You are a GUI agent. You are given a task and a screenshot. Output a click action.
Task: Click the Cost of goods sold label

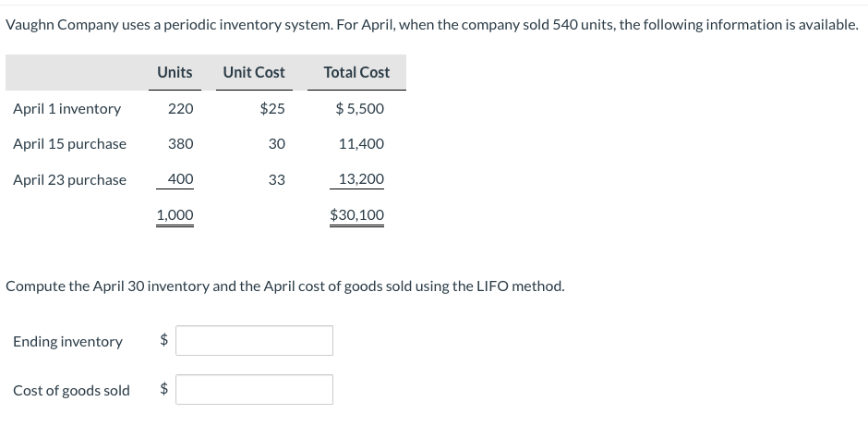coord(71,391)
